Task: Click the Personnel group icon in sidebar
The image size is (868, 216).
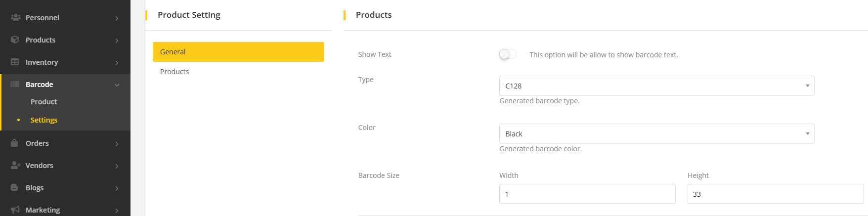Action: point(15,17)
